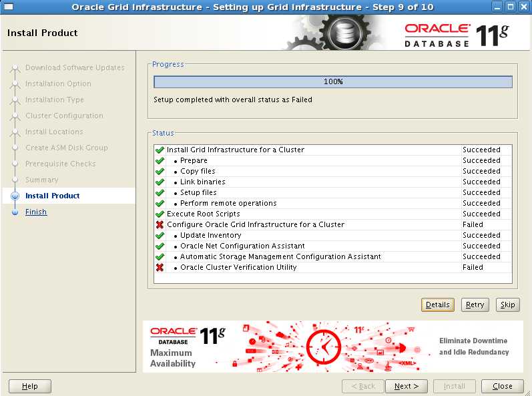Click the Failed status of Cluster Verification Utility
Image resolution: width=532 pixels, height=396 pixels.
[473, 267]
